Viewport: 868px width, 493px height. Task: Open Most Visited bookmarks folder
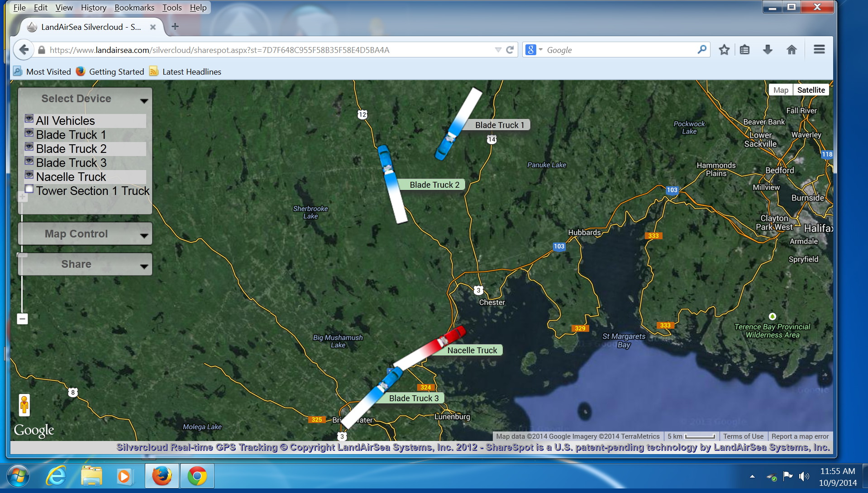point(42,71)
